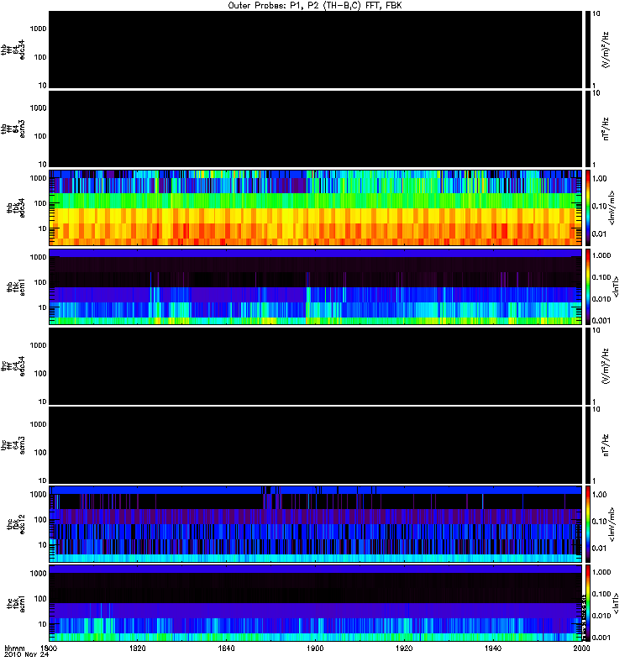Click the empty black thc fff 64 edc34 panel

point(316,366)
